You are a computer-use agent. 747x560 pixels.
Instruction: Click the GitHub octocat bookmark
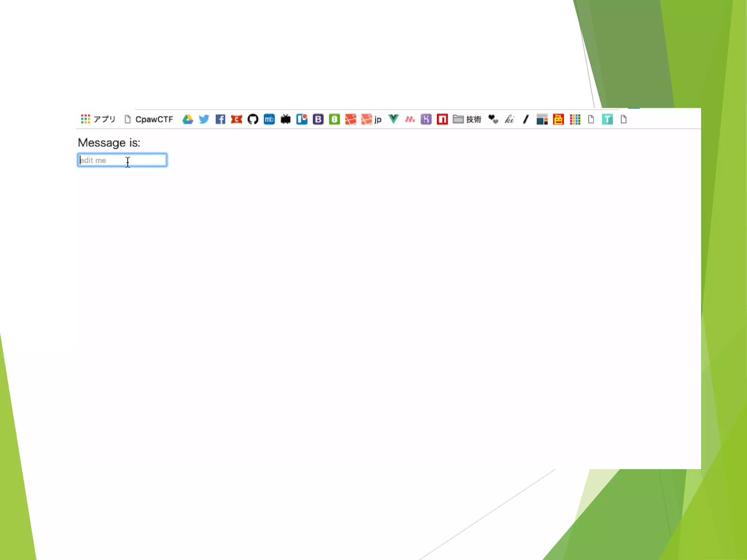click(253, 119)
